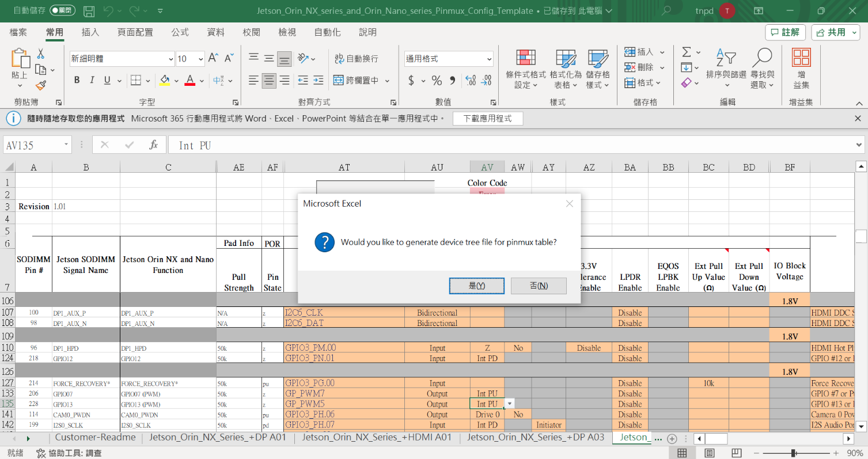The image size is (868, 459).
Task: Add a new sheet with plus button
Action: pyautogui.click(x=672, y=438)
